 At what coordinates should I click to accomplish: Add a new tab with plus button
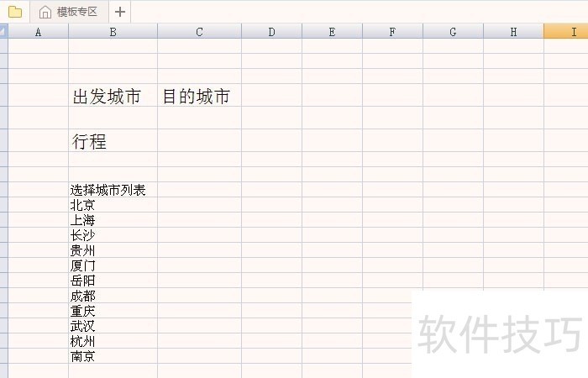[120, 12]
